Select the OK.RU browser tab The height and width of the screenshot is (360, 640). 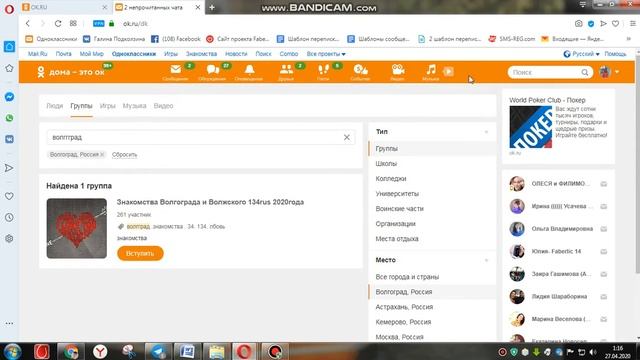(x=64, y=7)
